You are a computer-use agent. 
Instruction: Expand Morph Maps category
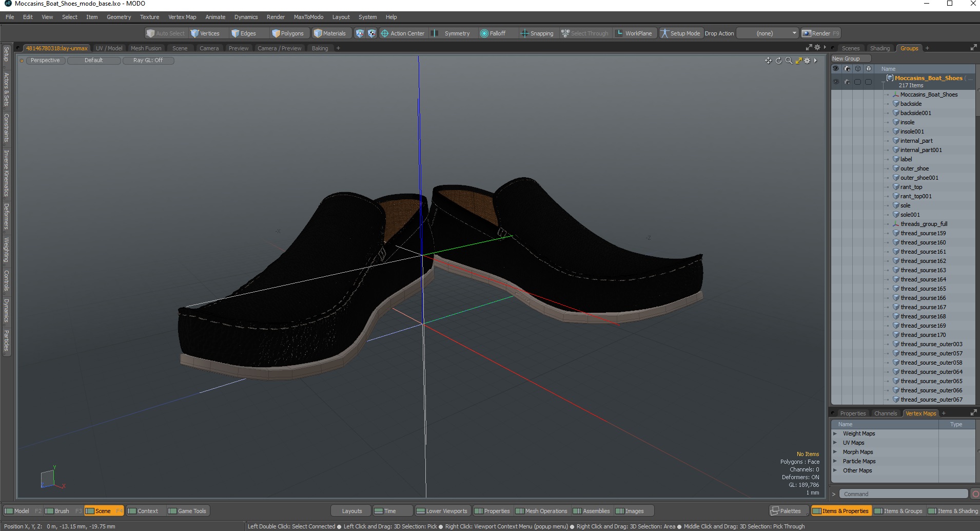click(x=835, y=452)
